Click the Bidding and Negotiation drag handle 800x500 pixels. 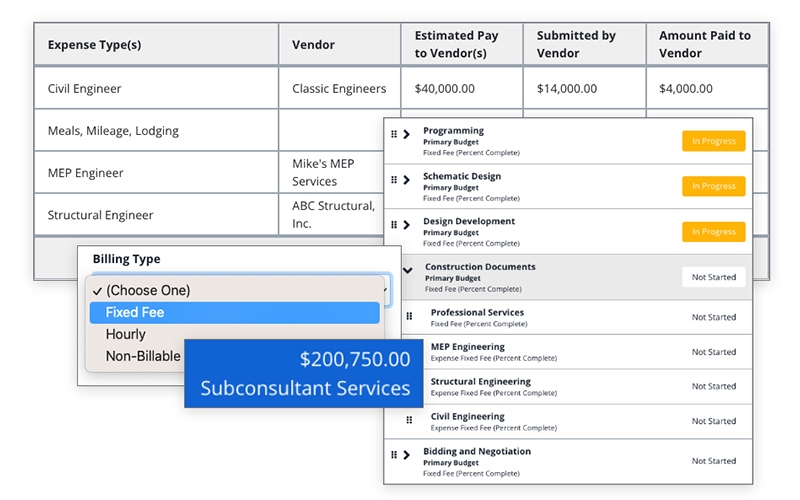click(394, 455)
